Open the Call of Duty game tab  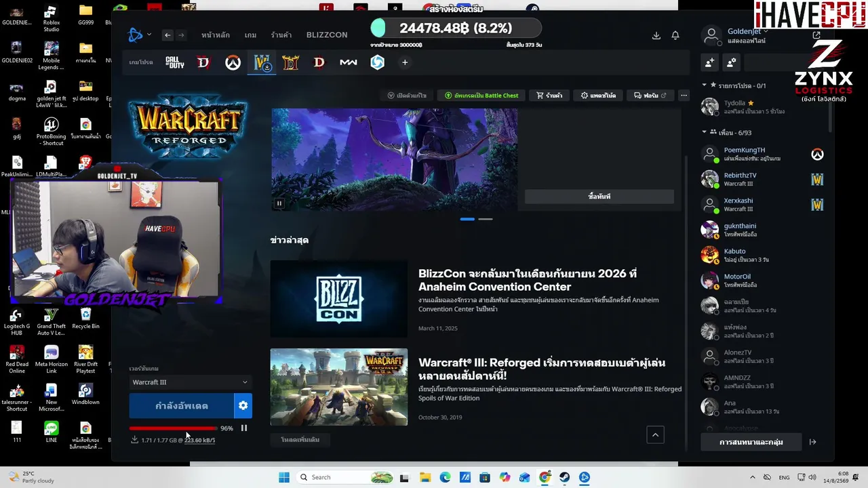click(174, 62)
